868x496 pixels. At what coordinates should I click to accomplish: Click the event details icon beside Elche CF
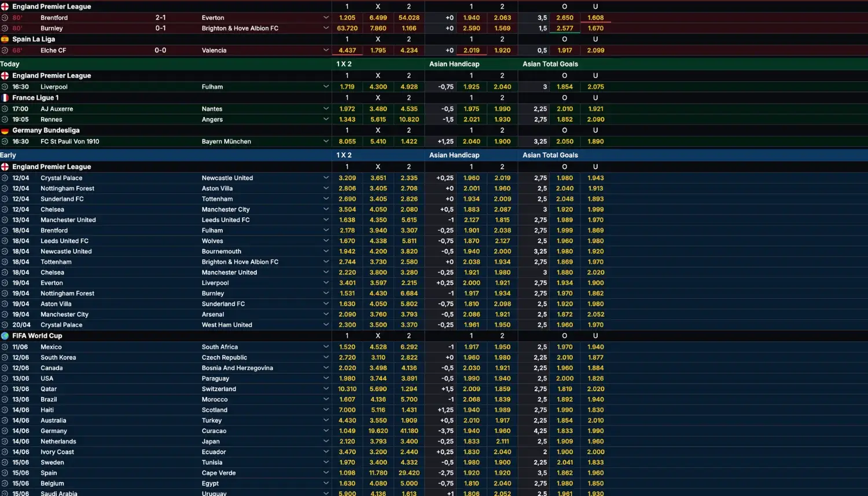[x=5, y=50]
